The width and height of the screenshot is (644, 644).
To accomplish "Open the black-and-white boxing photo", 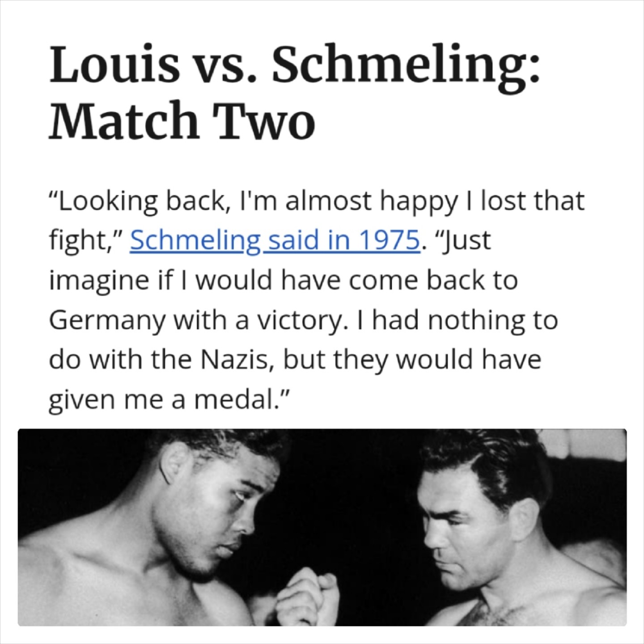I will (322, 527).
